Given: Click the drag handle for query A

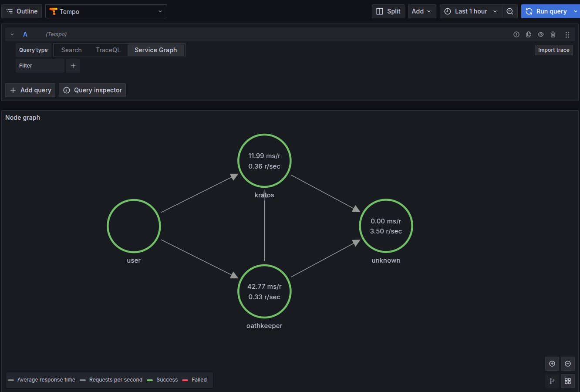Looking at the screenshot, I should point(567,34).
